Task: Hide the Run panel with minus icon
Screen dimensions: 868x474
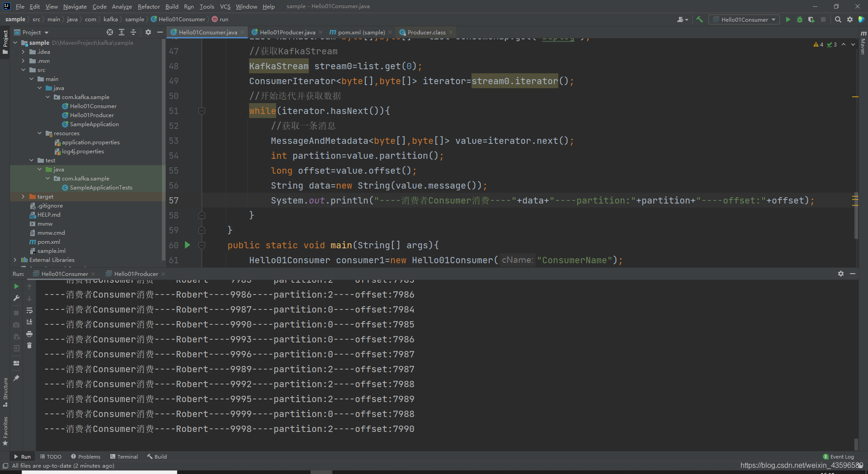Action: pos(853,274)
